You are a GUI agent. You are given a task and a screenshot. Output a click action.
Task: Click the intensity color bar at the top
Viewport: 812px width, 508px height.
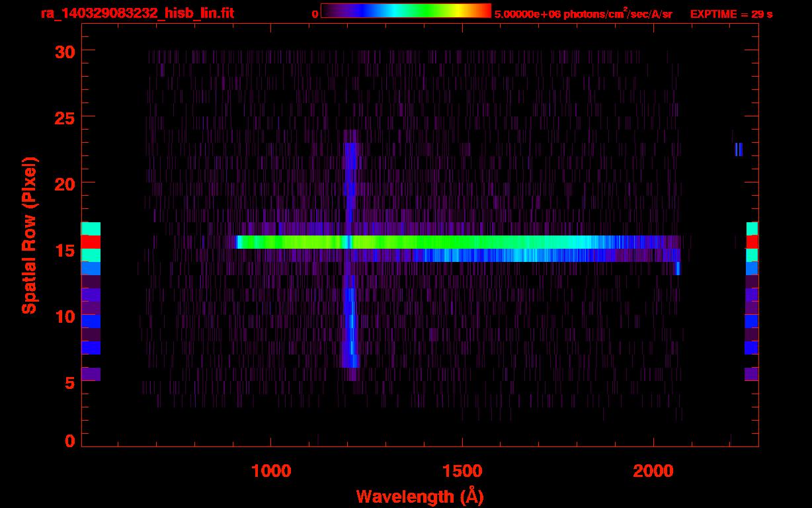[x=406, y=11]
